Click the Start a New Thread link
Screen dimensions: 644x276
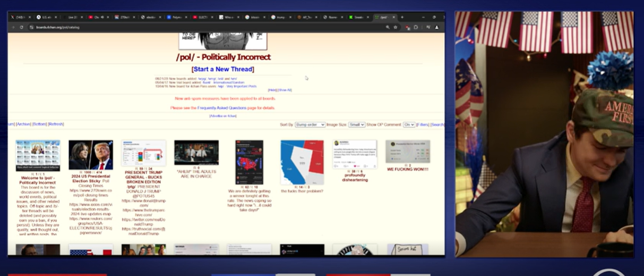pos(222,69)
